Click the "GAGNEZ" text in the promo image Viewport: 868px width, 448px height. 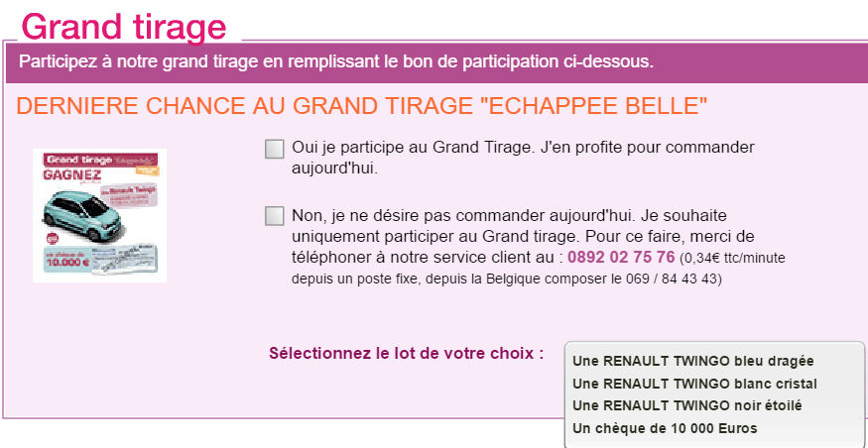click(67, 173)
